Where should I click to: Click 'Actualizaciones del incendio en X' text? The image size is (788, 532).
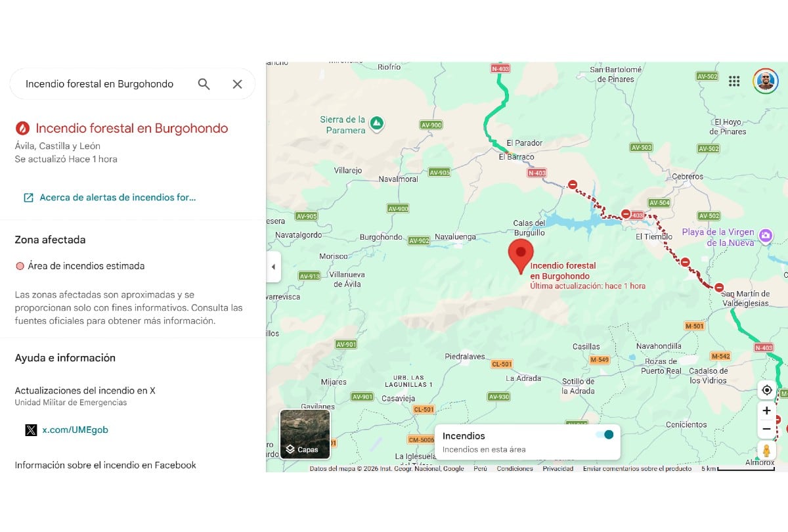(x=85, y=391)
